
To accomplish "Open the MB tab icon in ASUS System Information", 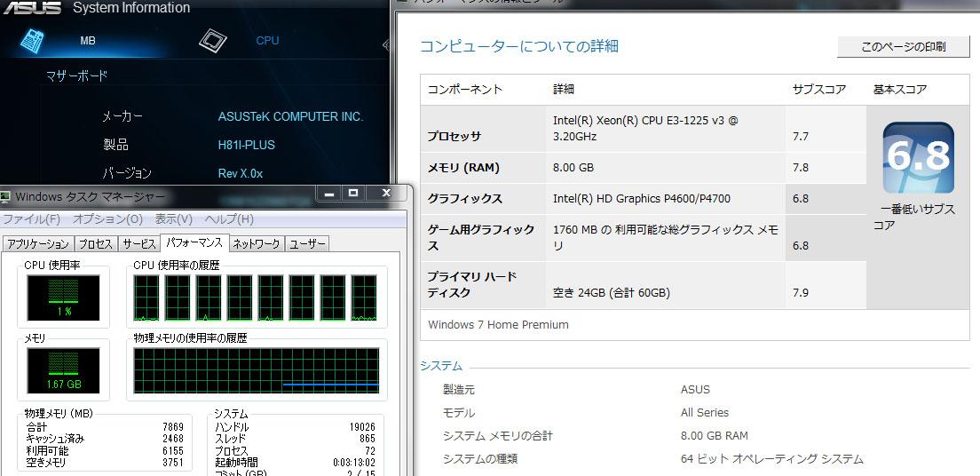I will click(x=33, y=40).
